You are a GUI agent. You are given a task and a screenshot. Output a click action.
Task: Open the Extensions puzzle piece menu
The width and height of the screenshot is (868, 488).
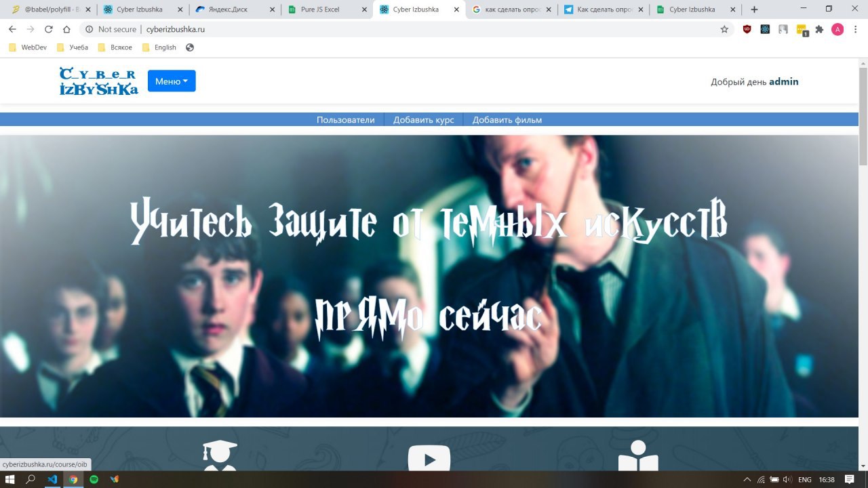(x=819, y=29)
